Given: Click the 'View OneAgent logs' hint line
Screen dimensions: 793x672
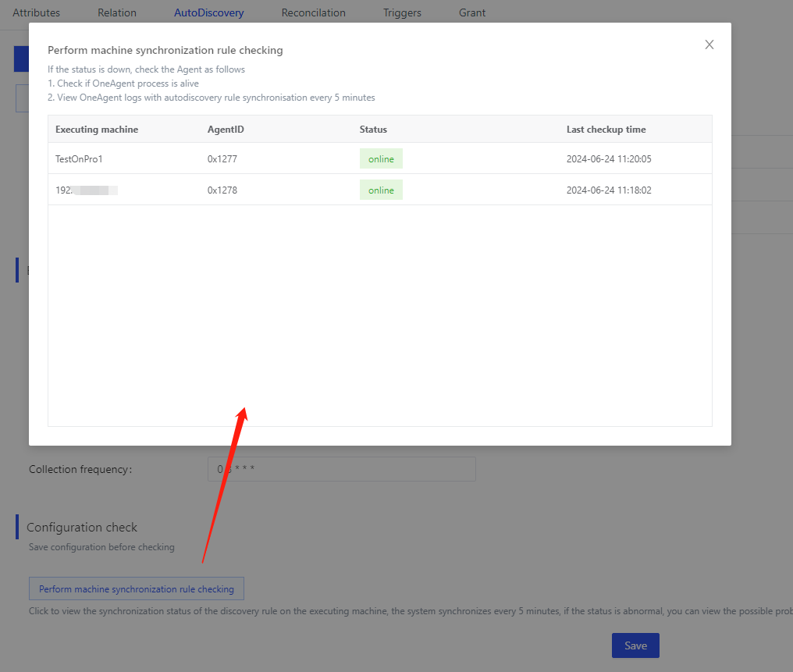Looking at the screenshot, I should tap(212, 98).
